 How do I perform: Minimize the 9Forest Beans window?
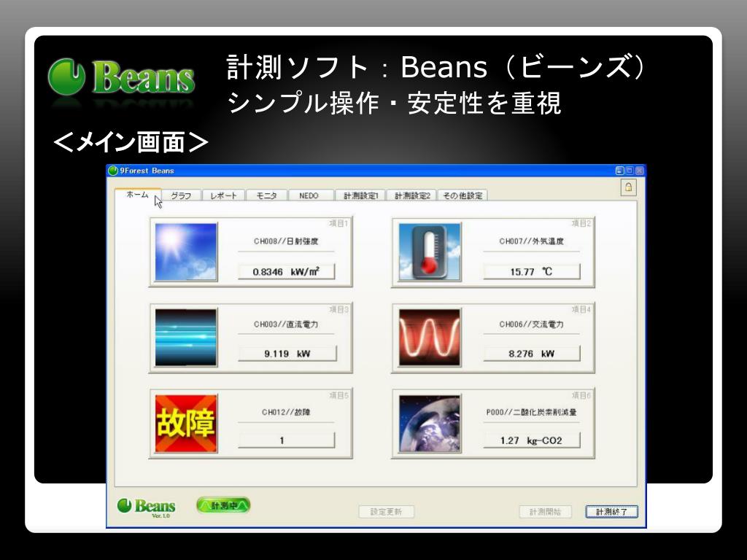click(619, 171)
